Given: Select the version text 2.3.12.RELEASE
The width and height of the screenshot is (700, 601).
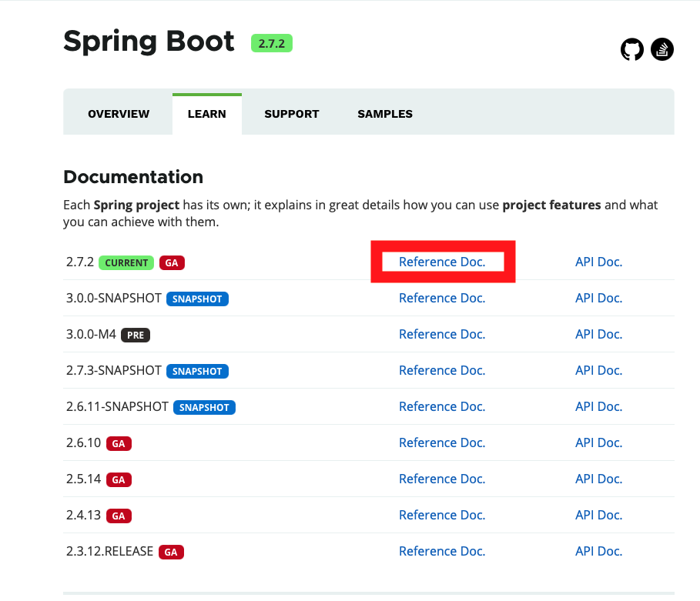Looking at the screenshot, I should click(110, 550).
